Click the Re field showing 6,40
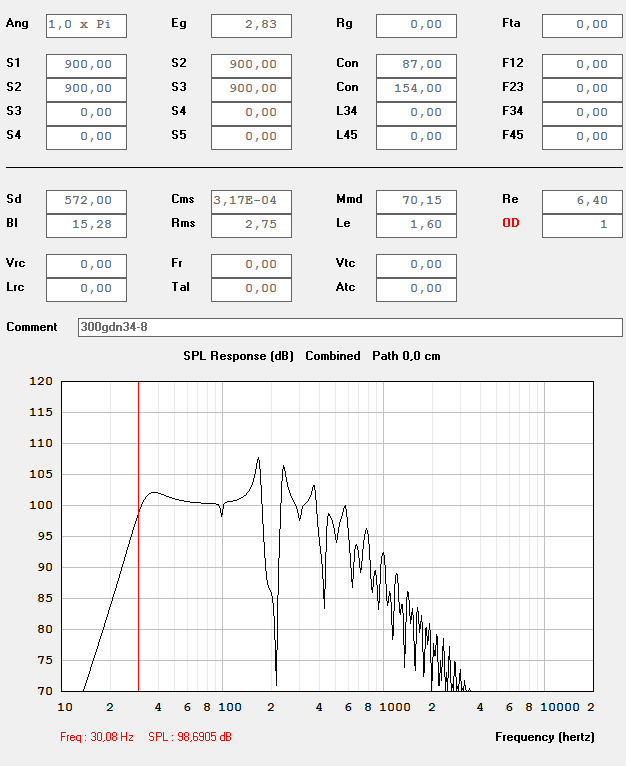The height and width of the screenshot is (766, 626). (x=582, y=202)
